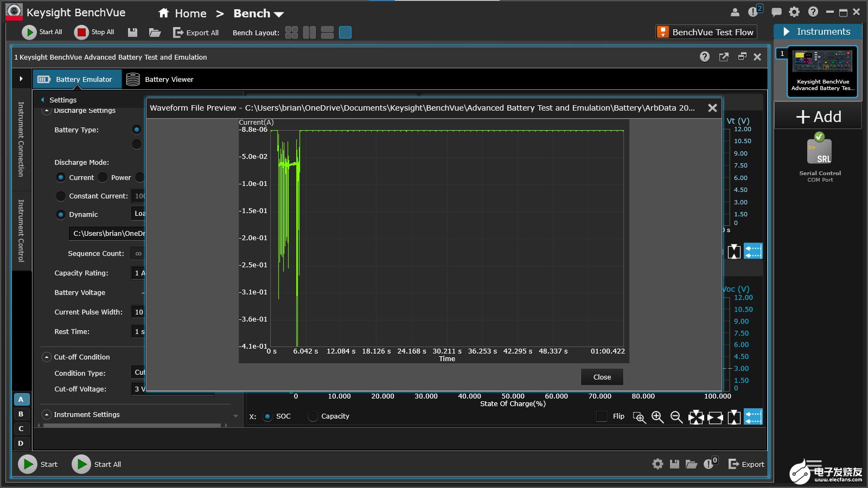868x488 pixels.
Task: Toggle the Flip checkbox
Action: (602, 416)
